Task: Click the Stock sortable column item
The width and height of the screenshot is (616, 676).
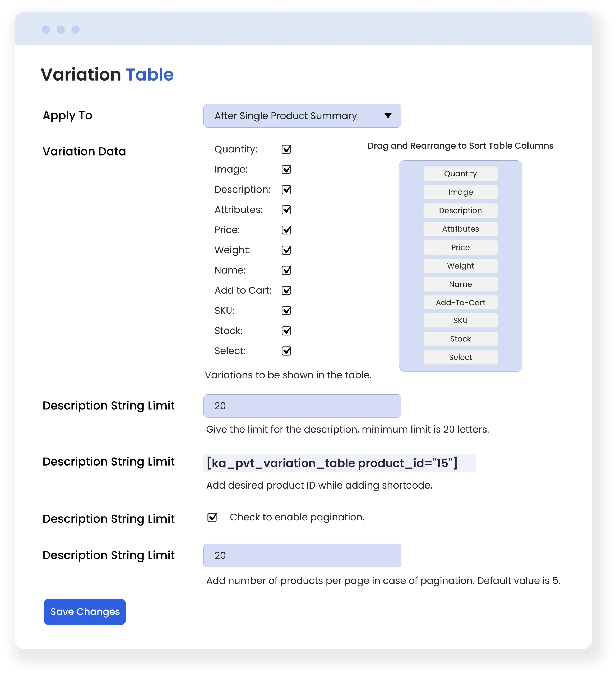Action: point(460,339)
